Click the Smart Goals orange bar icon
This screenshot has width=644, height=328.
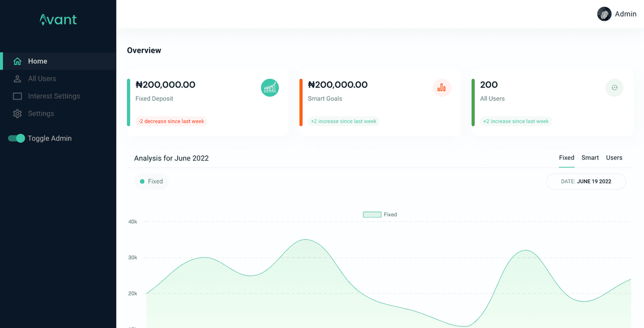click(x=442, y=88)
